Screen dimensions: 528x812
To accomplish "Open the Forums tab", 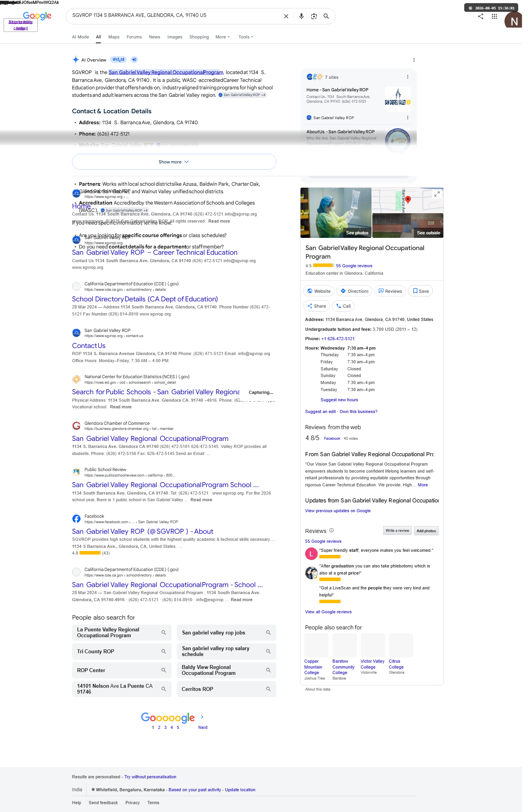I will click(134, 37).
